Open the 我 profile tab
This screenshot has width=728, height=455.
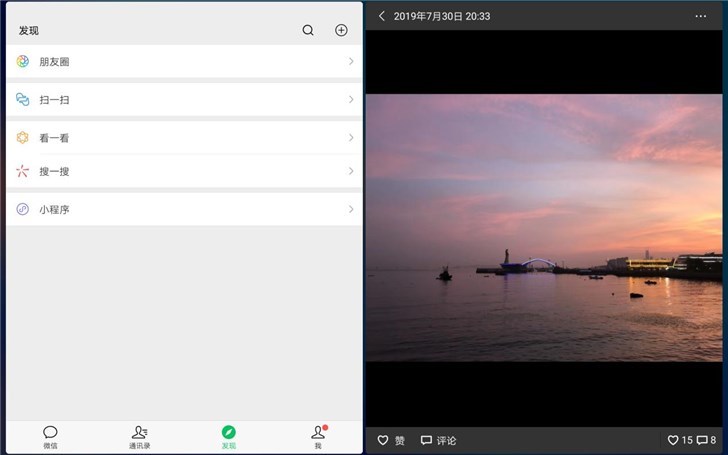click(x=318, y=437)
